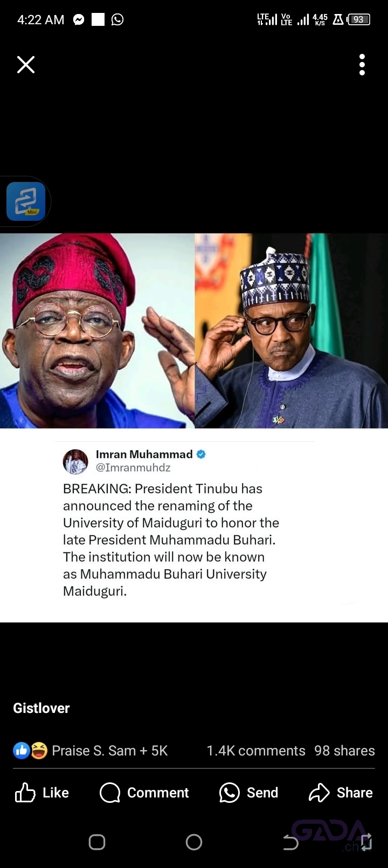The height and width of the screenshot is (868, 388).
Task: Tap the Android home circle button
Action: 194,842
